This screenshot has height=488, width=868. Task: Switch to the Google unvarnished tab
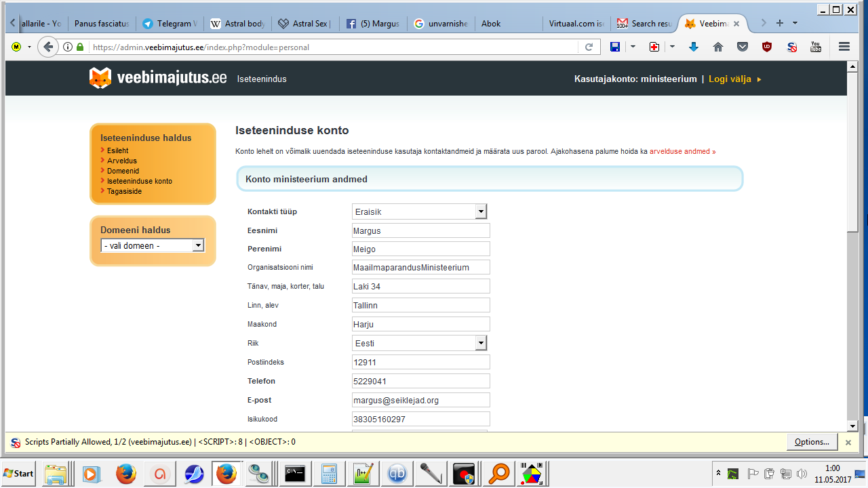[441, 23]
